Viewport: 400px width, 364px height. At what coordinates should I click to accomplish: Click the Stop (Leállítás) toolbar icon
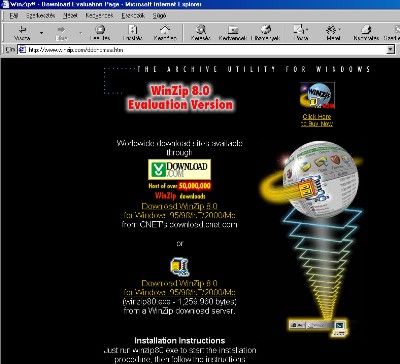pos(100,30)
